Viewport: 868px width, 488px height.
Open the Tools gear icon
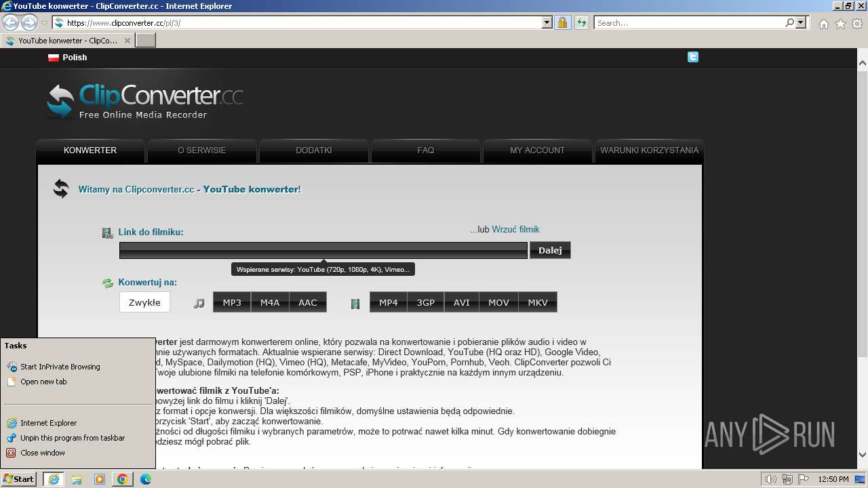coord(857,24)
